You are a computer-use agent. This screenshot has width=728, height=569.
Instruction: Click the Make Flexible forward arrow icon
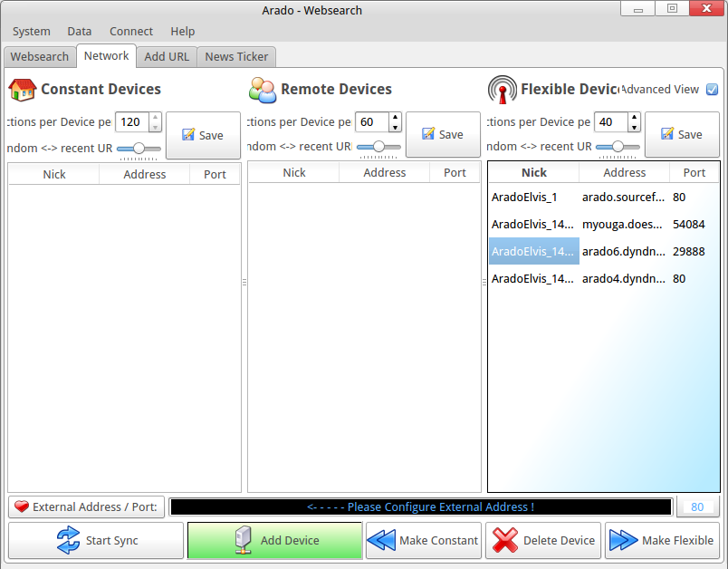(x=624, y=540)
